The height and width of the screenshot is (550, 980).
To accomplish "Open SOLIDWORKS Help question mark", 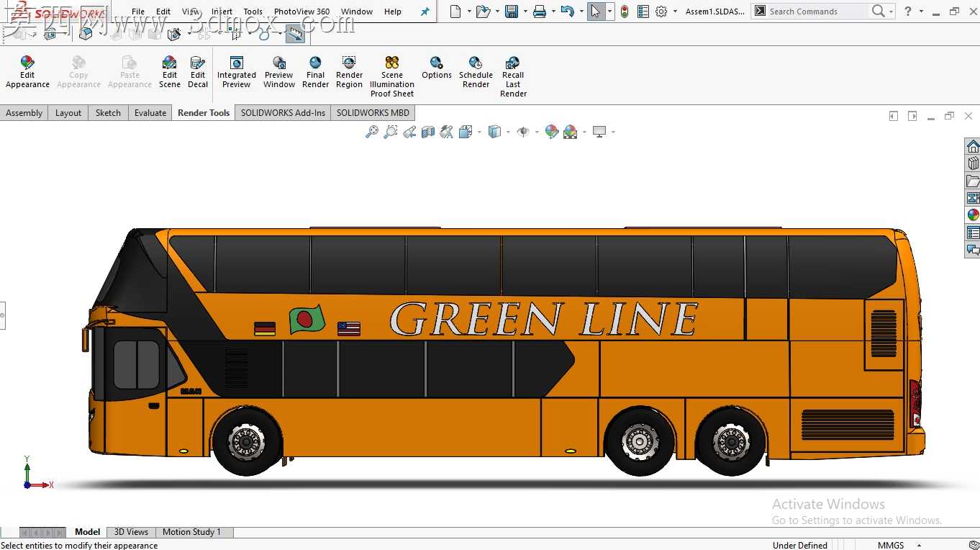I will click(908, 11).
